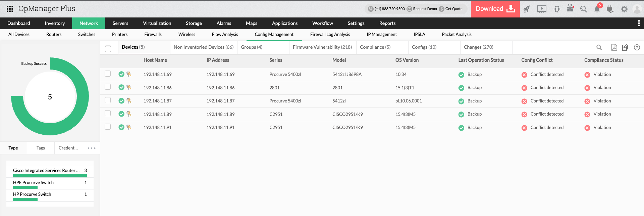This screenshot has height=216, width=644.
Task: Open the gear settings icon in header
Action: (624, 9)
